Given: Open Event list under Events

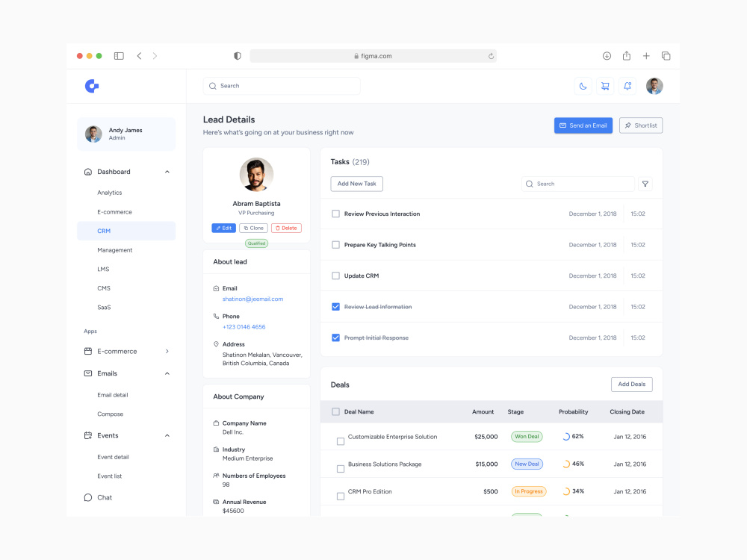Looking at the screenshot, I should (110, 476).
